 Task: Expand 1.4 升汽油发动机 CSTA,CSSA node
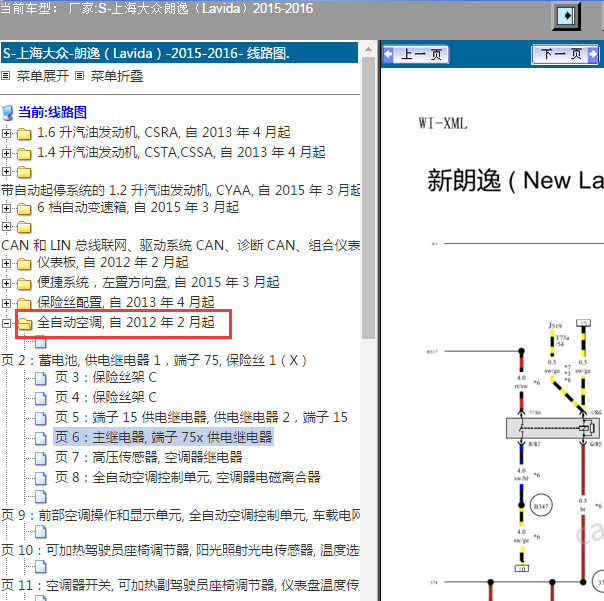pyautogui.click(x=6, y=153)
